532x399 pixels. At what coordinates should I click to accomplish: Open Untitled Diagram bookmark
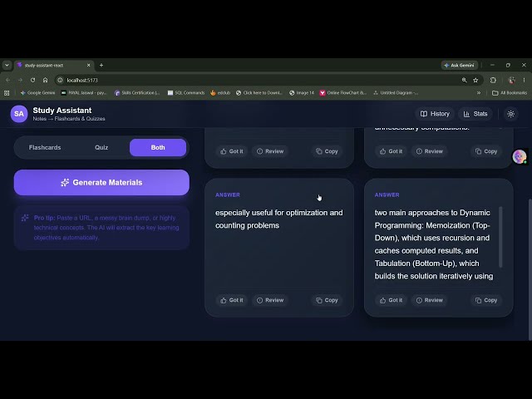pyautogui.click(x=396, y=92)
